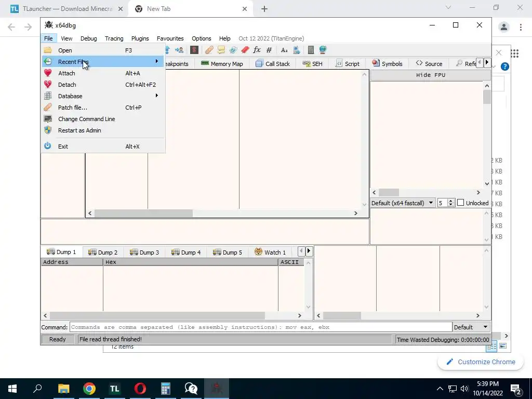Screen dimensions: 532x399
Task: Open a new Chrome tab with plus button
Action: [264, 9]
